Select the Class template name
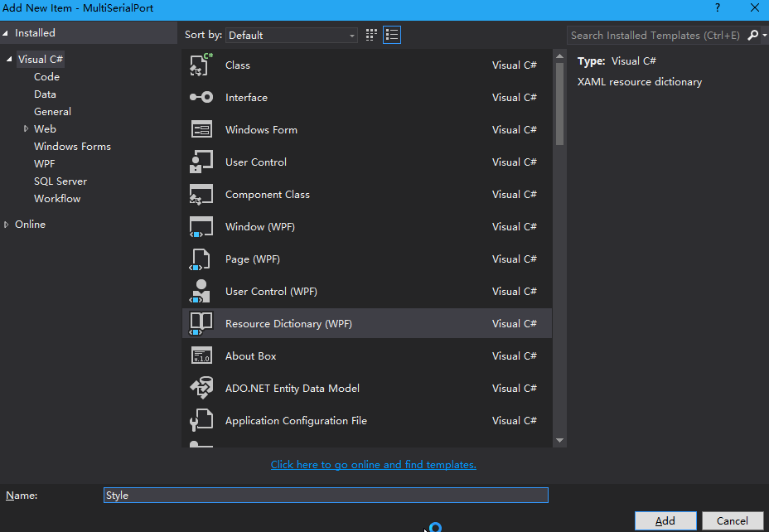 [237, 65]
